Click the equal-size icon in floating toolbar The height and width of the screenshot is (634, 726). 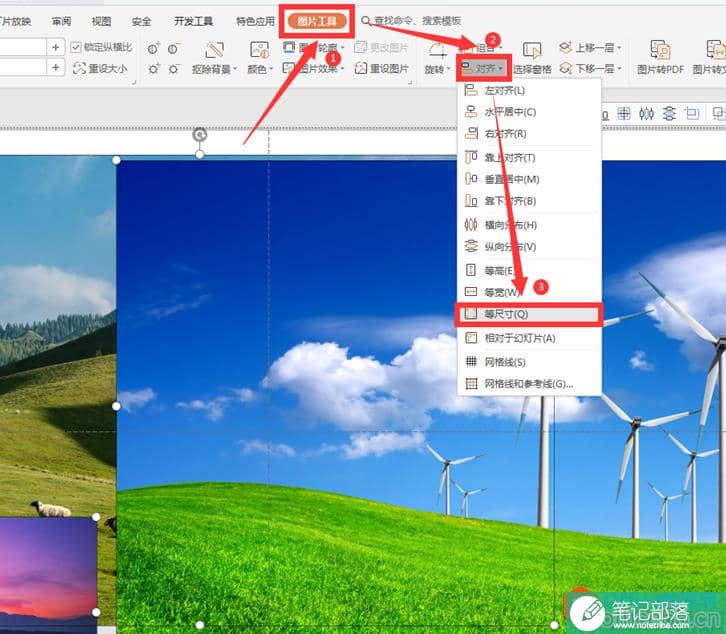point(692,113)
